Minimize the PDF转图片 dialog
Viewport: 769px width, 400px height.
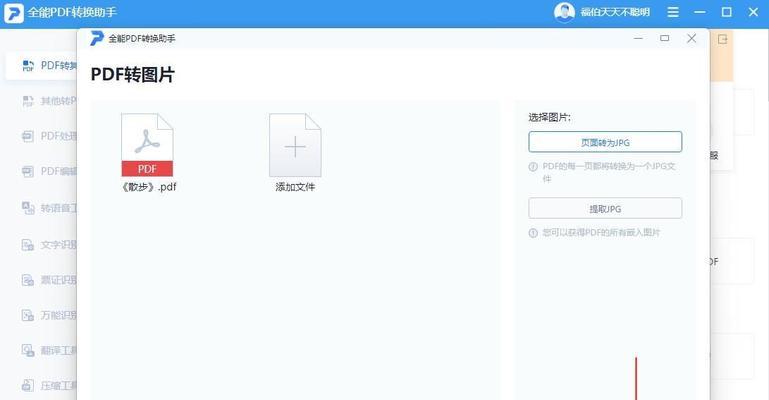pyautogui.click(x=638, y=38)
